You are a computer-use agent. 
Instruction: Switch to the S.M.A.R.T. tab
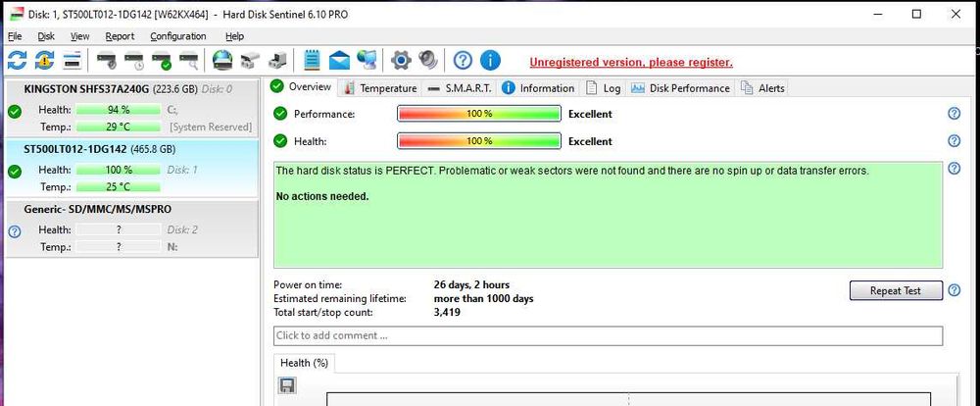[461, 88]
